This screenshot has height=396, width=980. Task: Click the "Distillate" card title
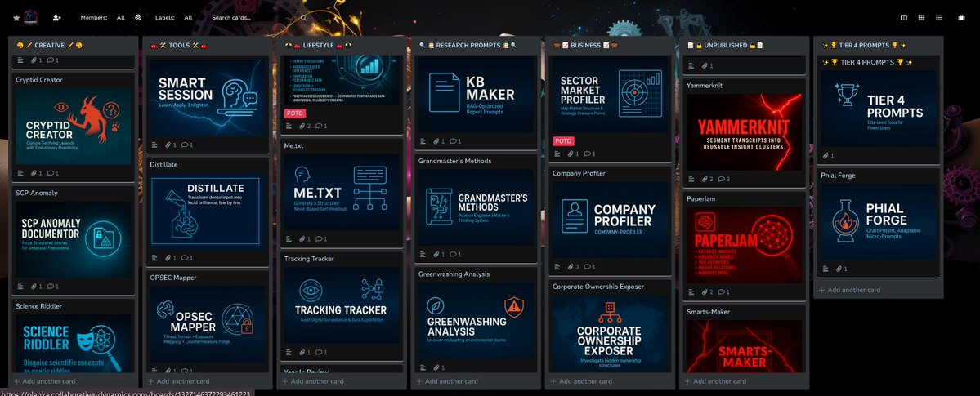163,164
